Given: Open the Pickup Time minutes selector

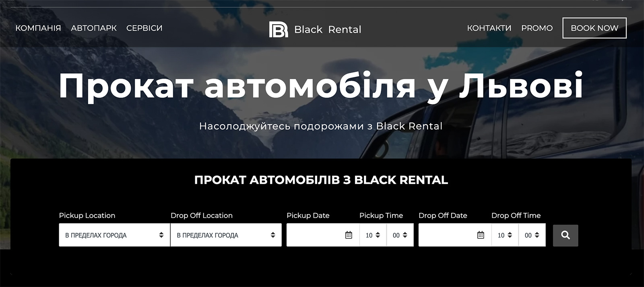Looking at the screenshot, I should point(400,235).
